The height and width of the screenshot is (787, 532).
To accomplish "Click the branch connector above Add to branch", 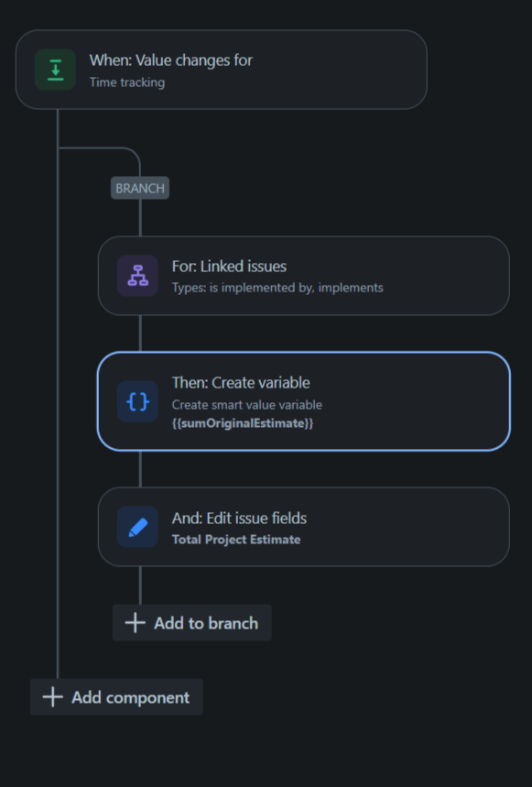I will pyautogui.click(x=139, y=586).
